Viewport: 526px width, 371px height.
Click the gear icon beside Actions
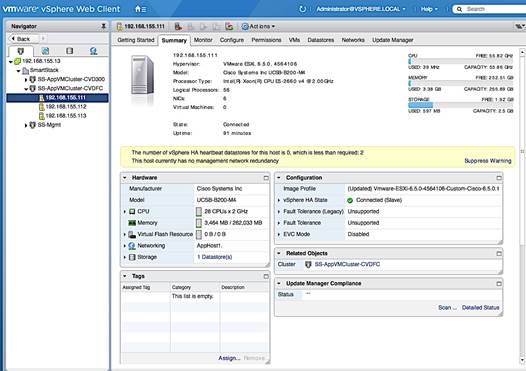click(245, 26)
